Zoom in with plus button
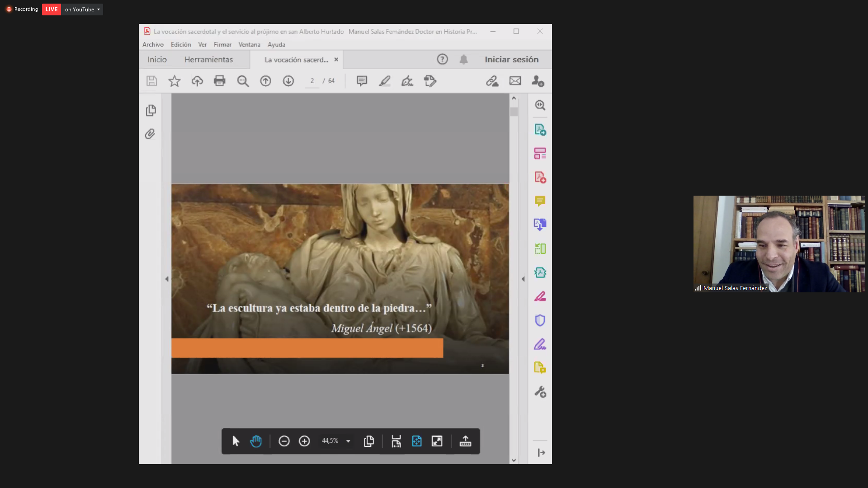The width and height of the screenshot is (868, 488). click(x=304, y=441)
